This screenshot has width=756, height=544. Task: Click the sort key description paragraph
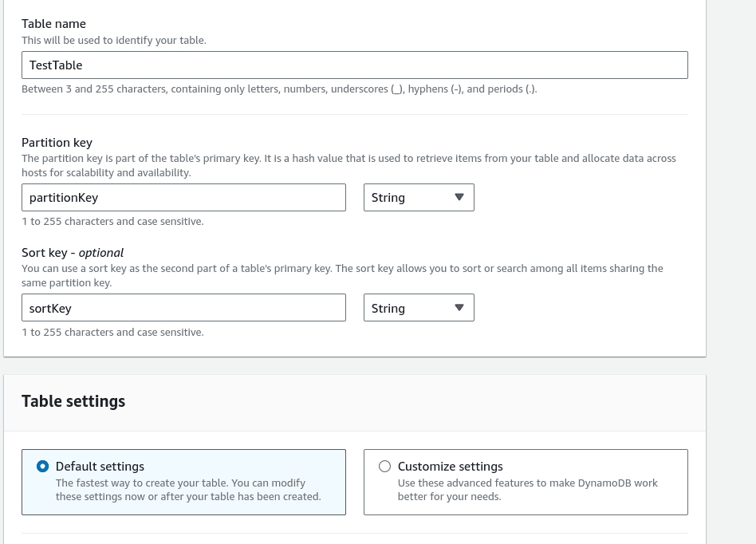pyautogui.click(x=342, y=275)
